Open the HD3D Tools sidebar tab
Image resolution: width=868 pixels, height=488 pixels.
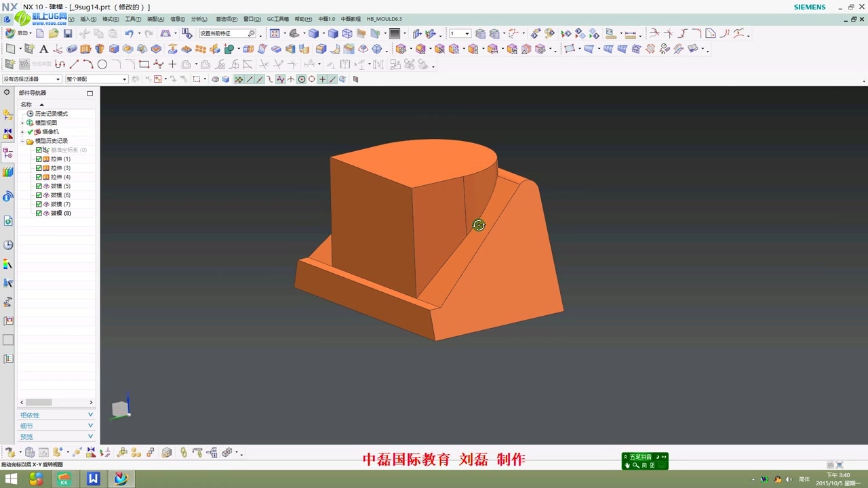coord(8,197)
